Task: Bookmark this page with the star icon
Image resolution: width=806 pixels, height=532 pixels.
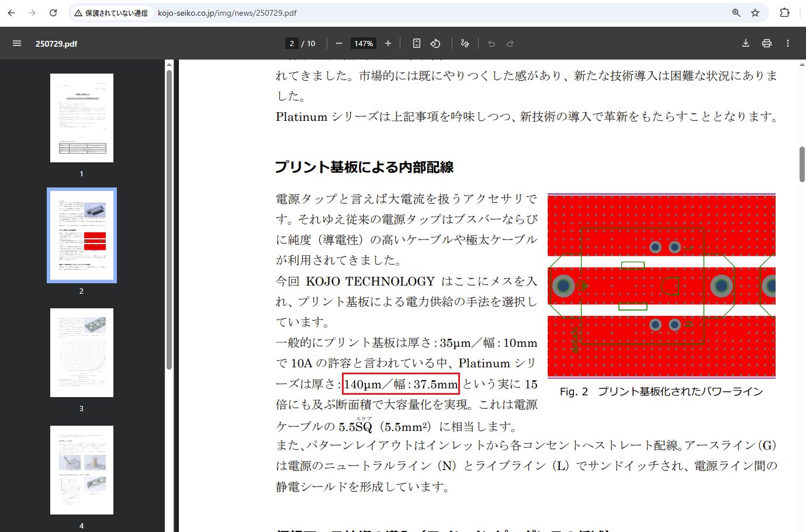Action: (755, 13)
